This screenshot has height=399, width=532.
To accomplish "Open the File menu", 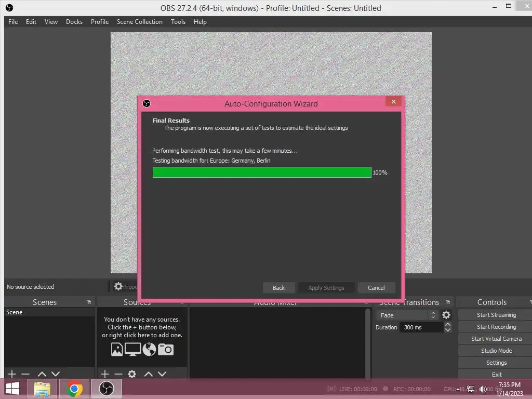I will (13, 22).
